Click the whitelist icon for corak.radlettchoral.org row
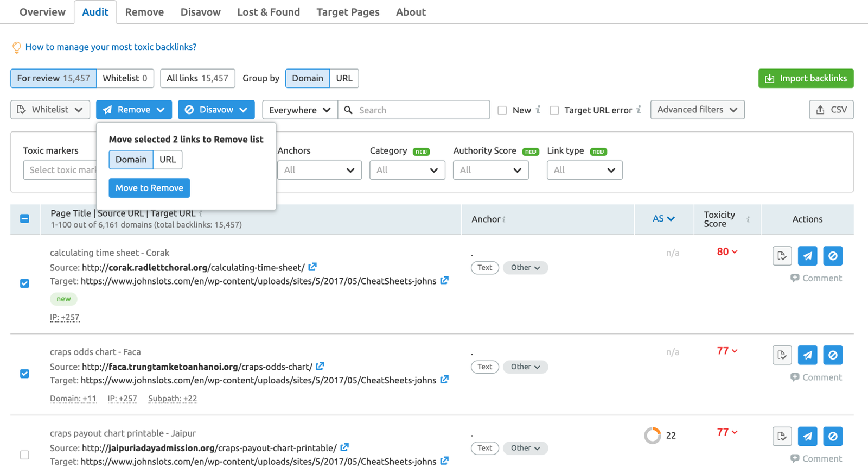 tap(782, 256)
